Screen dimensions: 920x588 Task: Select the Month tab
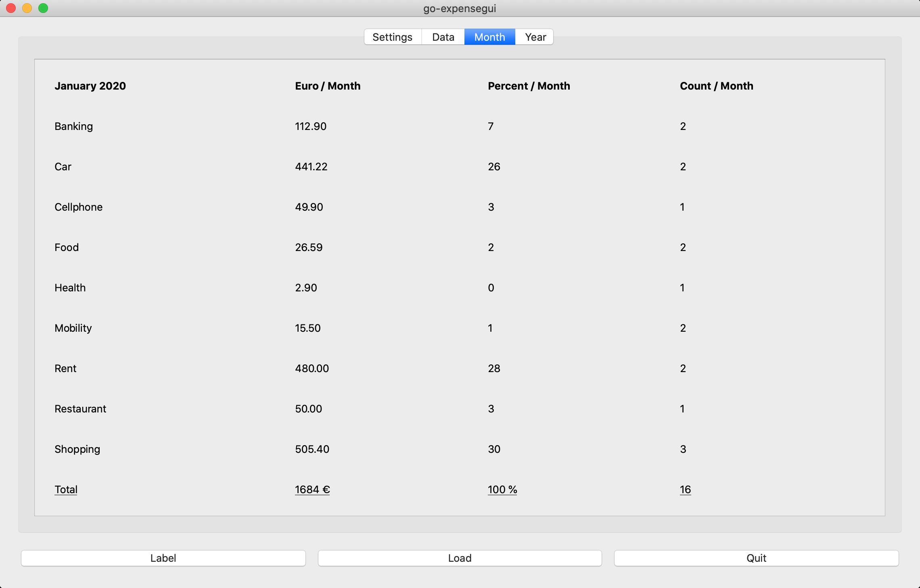489,37
